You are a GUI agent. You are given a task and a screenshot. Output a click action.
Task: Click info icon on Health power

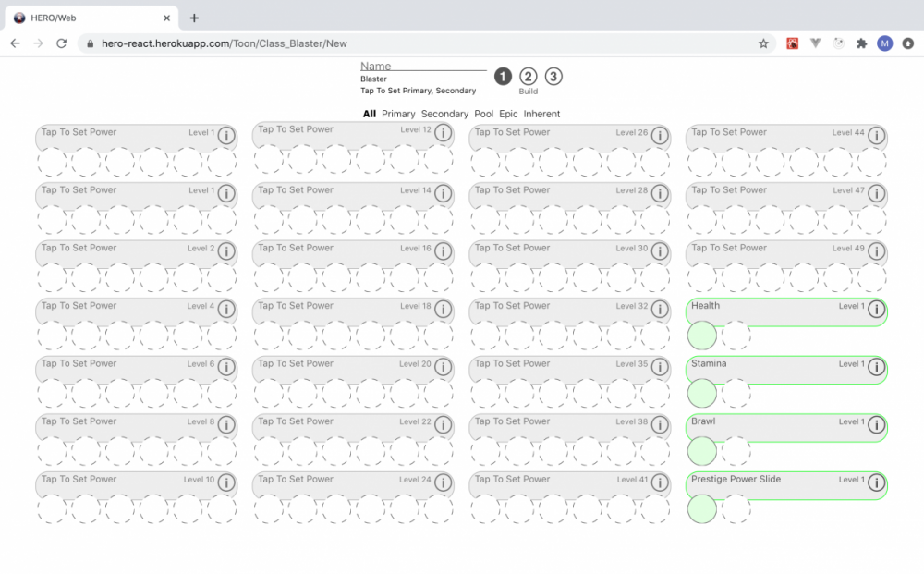[875, 310]
